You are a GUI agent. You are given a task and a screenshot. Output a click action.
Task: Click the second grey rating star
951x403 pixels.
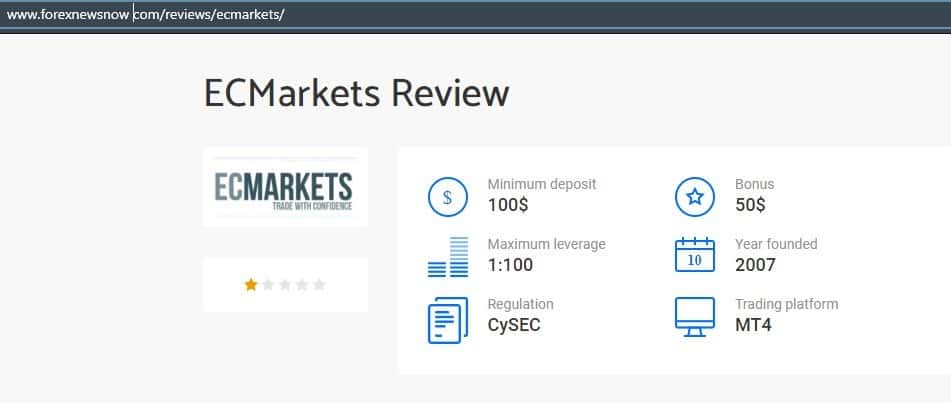[x=268, y=285]
